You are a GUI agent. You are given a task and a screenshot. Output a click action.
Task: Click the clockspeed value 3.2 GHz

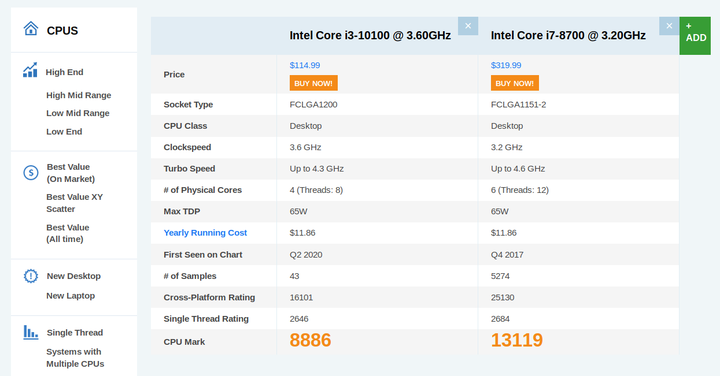(x=506, y=147)
